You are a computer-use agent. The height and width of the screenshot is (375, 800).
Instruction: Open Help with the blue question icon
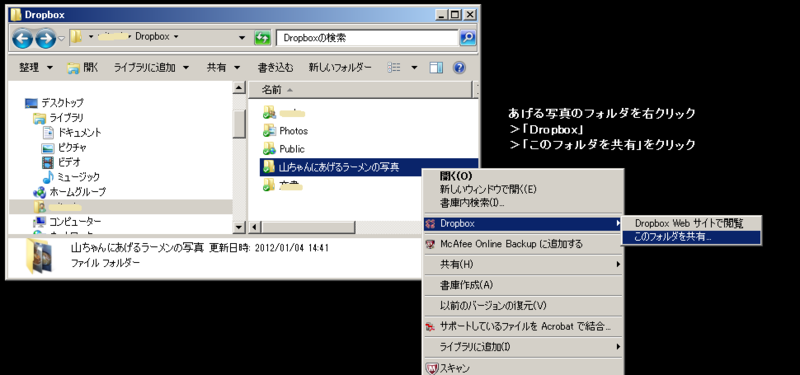(x=459, y=67)
